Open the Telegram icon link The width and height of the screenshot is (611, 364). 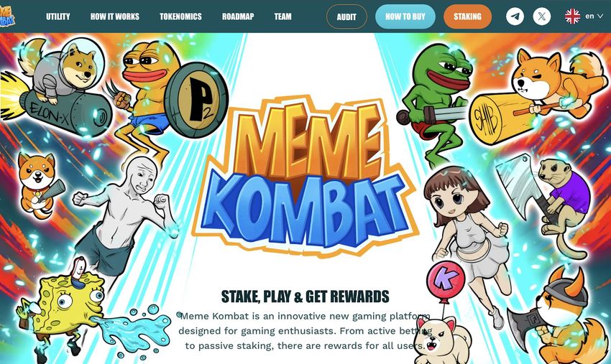515,17
